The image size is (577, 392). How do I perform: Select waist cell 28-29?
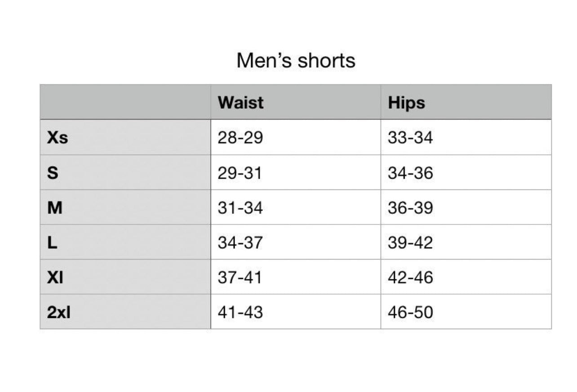(240, 138)
